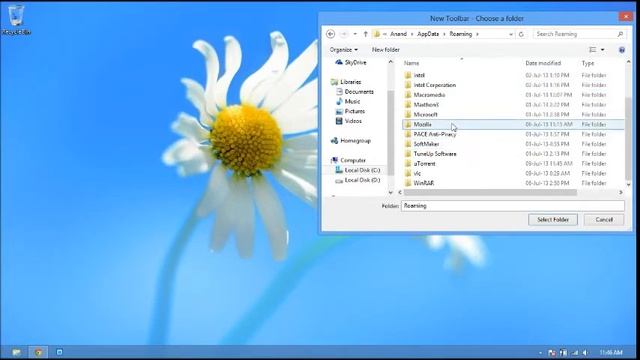Change the view layout icon
The width and height of the screenshot is (640, 360).
[x=593, y=50]
